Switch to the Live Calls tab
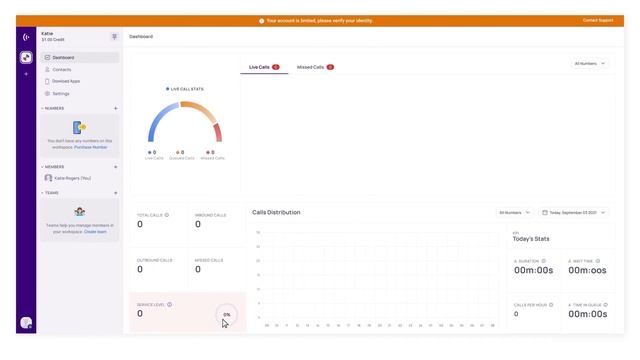 click(264, 67)
